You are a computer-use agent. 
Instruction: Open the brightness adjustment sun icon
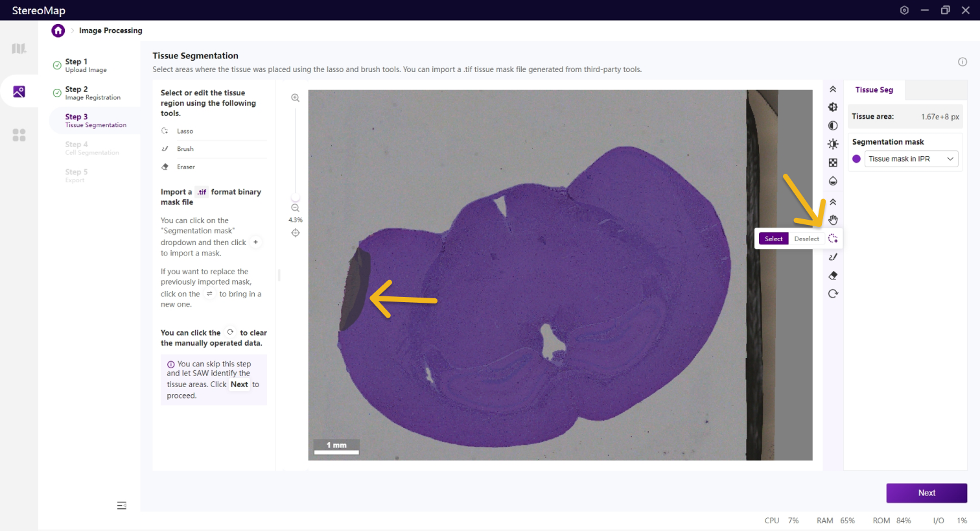tap(833, 144)
